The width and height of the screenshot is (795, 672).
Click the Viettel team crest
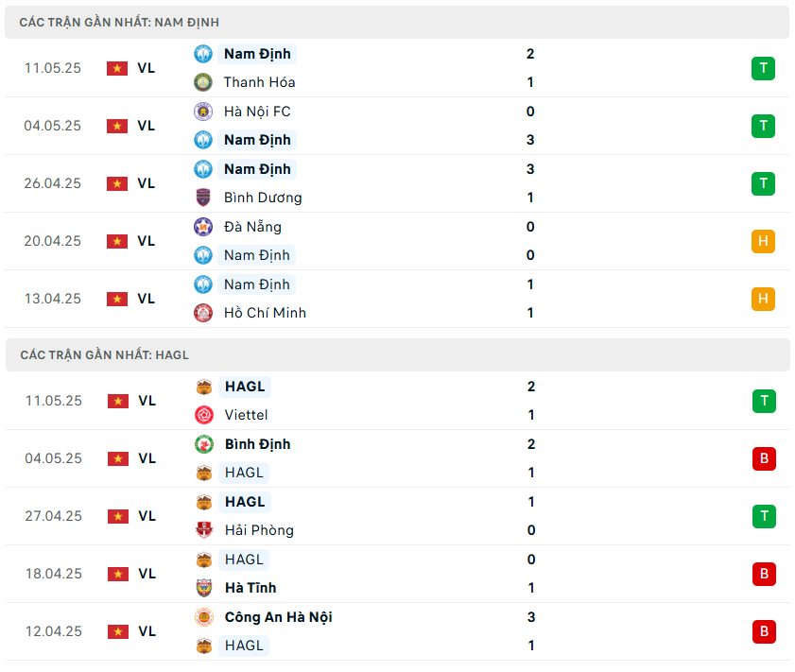coord(204,415)
